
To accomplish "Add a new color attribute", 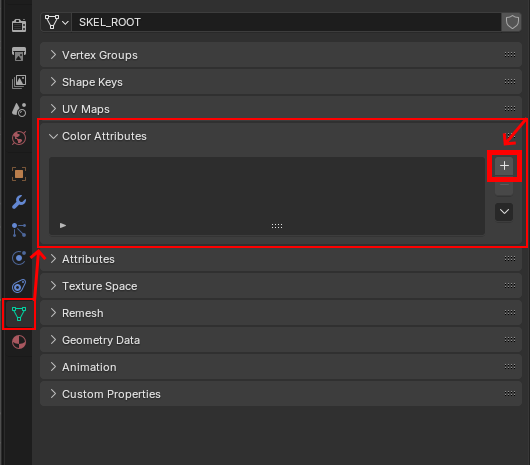I will (504, 166).
